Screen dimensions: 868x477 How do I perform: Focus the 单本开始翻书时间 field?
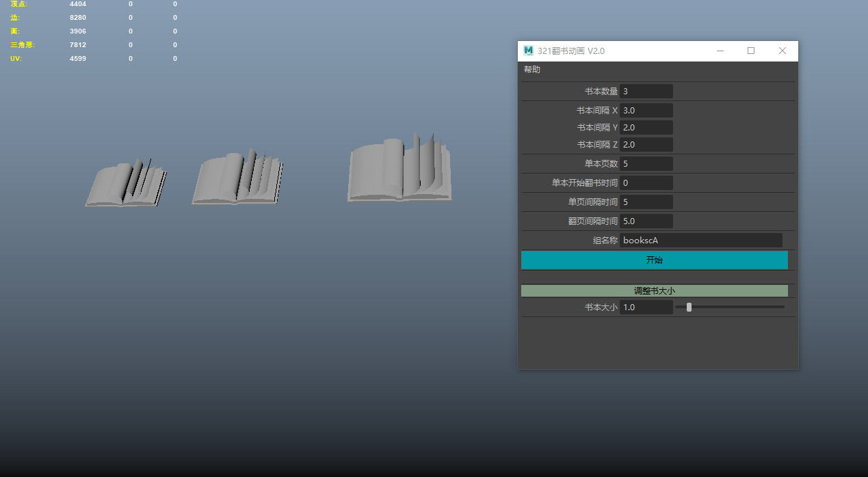coord(646,183)
